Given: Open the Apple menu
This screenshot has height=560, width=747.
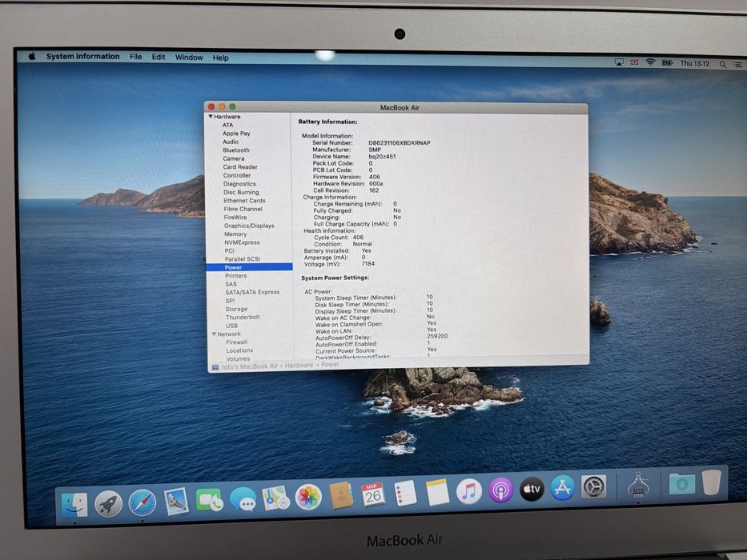Looking at the screenshot, I should pyautogui.click(x=32, y=56).
